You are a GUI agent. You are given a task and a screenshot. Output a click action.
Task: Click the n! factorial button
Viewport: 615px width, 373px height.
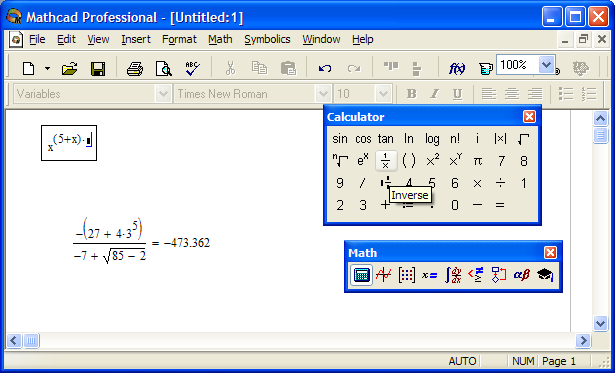pos(455,139)
